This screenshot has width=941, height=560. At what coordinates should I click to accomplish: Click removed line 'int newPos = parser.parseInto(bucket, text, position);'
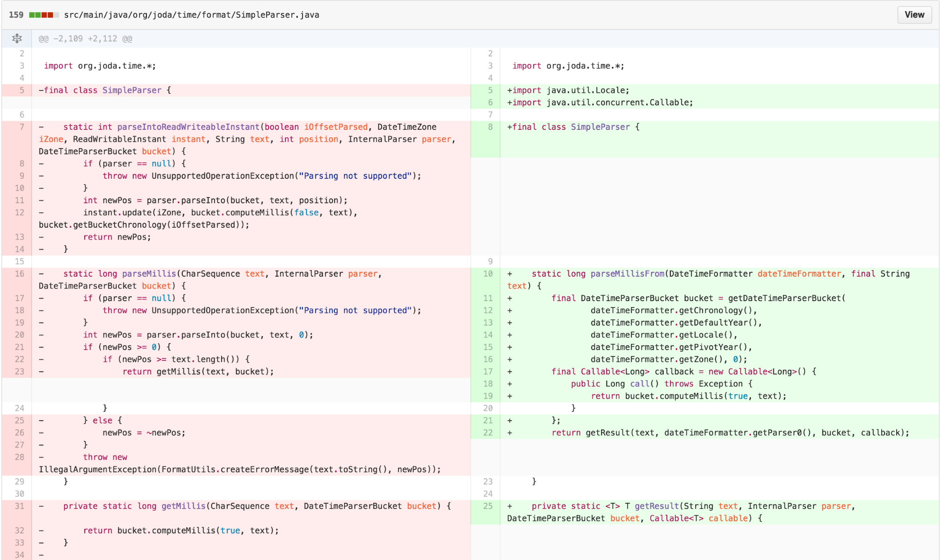(251, 200)
